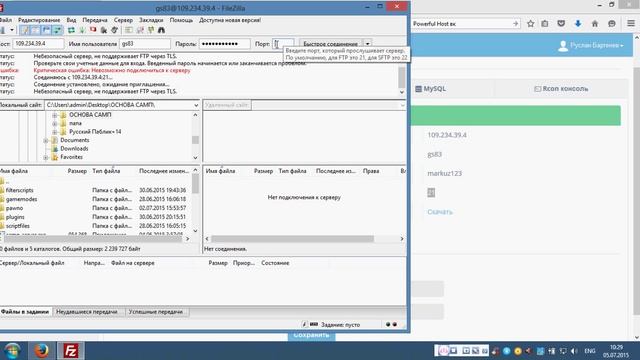Expand the Favorites tree folder
The height and width of the screenshot is (360, 640).
coord(46,157)
